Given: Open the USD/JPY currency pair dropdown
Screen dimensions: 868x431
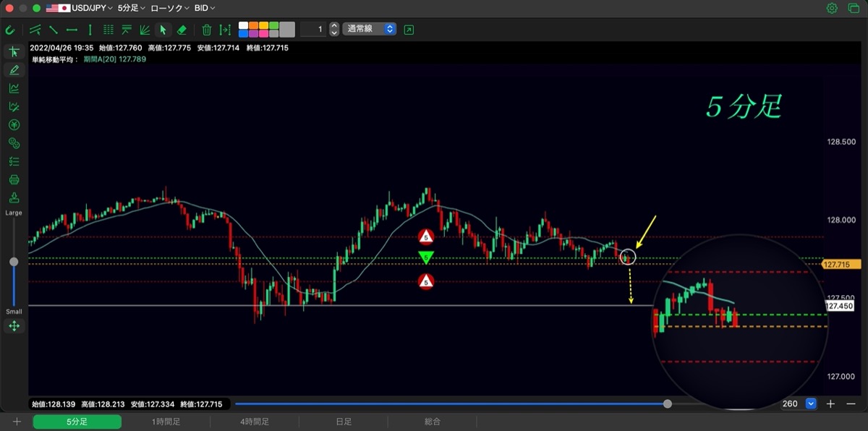Looking at the screenshot, I should coord(80,9).
